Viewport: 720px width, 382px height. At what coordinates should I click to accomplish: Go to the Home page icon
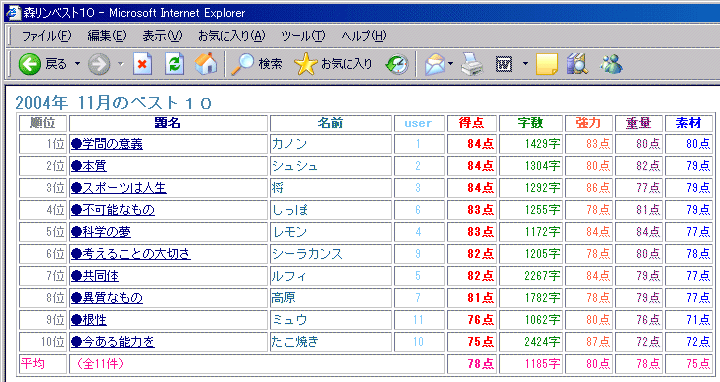[206, 64]
